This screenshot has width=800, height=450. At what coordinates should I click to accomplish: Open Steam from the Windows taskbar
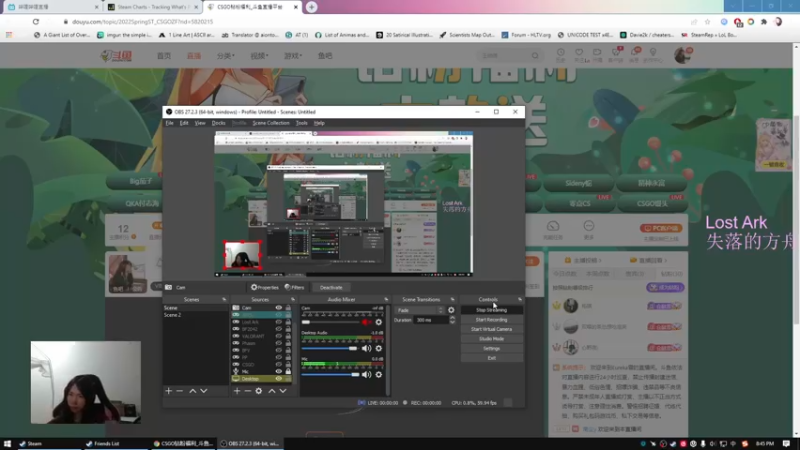(31, 444)
